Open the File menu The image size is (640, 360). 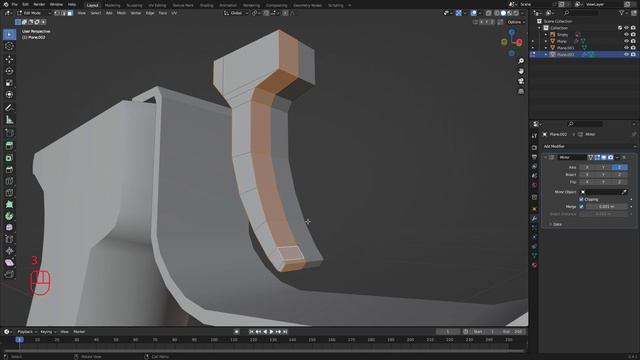(14, 4)
